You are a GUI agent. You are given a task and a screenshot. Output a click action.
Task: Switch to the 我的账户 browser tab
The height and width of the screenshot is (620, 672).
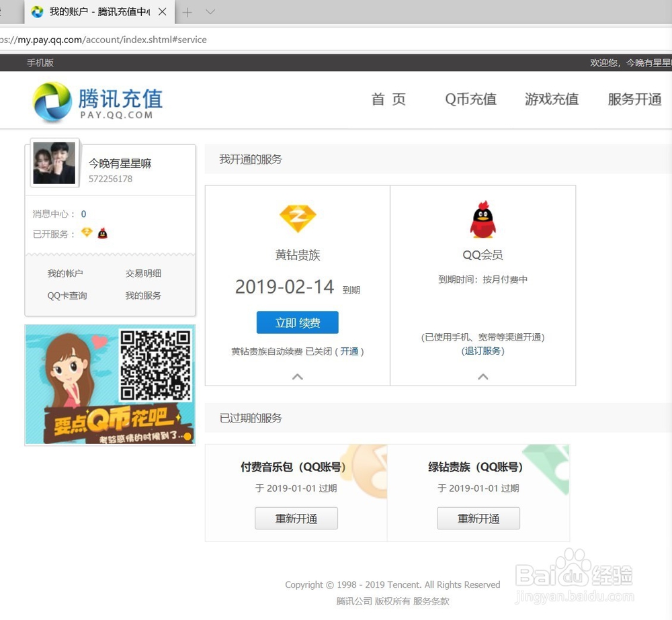click(x=99, y=11)
